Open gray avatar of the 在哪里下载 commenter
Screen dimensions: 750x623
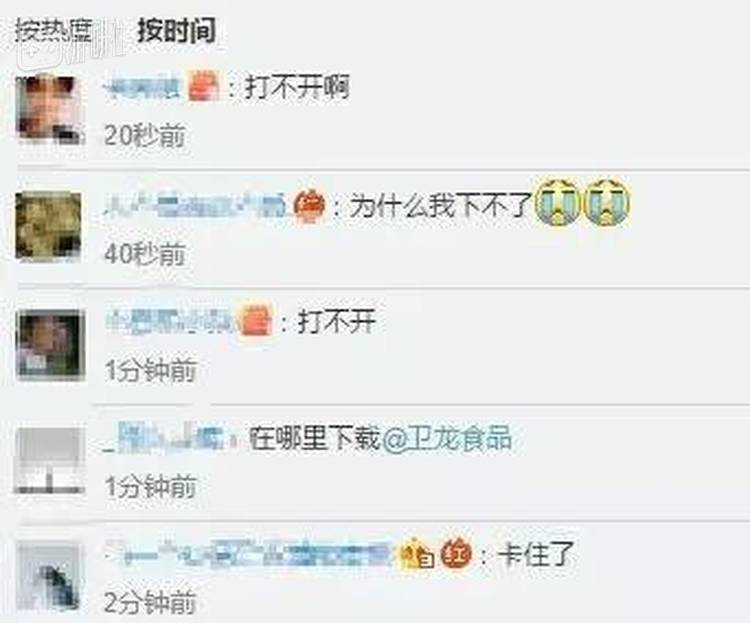click(x=49, y=460)
